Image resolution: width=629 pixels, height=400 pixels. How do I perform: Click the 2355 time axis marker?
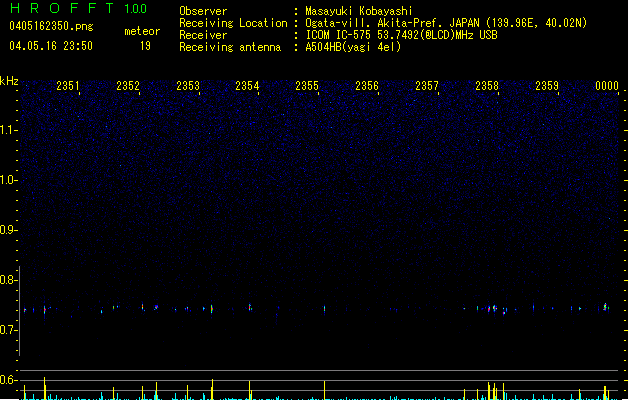tap(307, 86)
